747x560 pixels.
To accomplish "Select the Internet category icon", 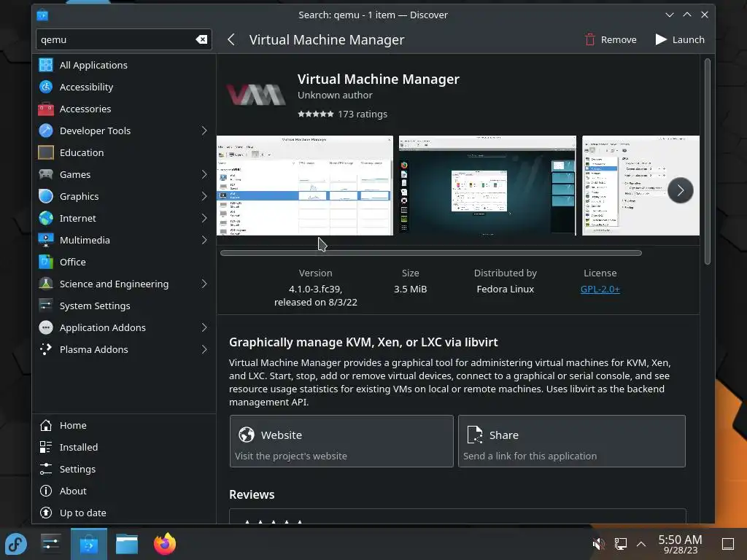I will click(46, 218).
